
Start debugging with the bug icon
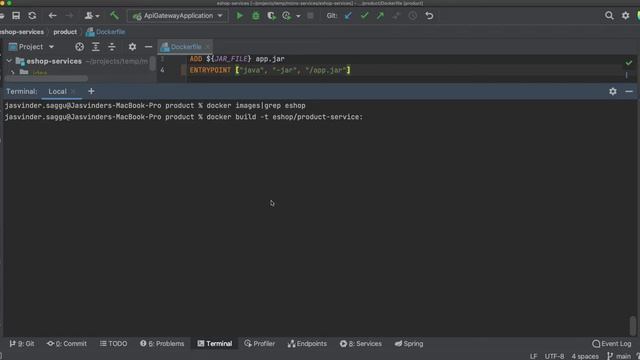click(x=256, y=16)
